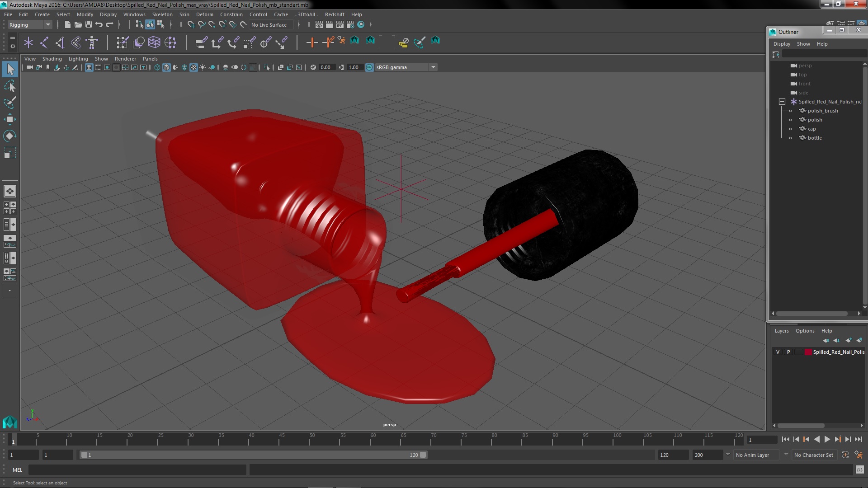Click the Undo arrow icon
This screenshot has width=868, height=488.
(99, 25)
